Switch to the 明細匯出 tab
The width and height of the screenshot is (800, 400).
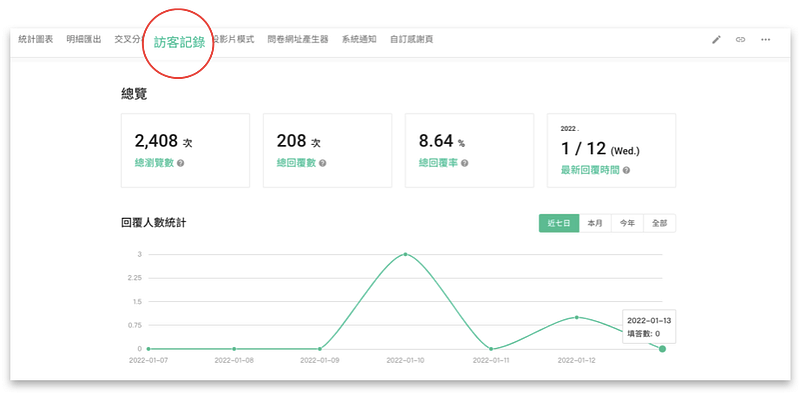[84, 39]
